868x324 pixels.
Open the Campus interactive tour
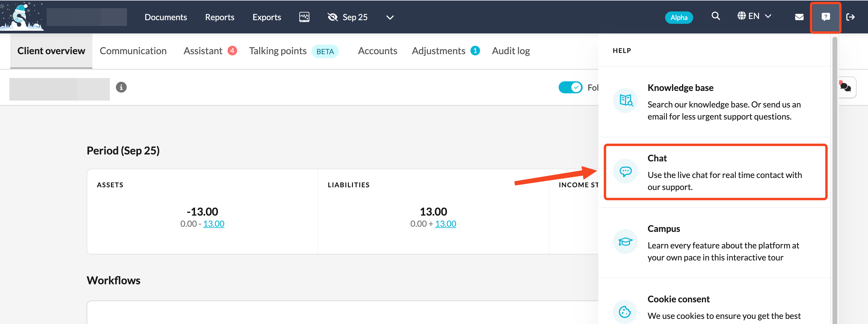tap(714, 242)
